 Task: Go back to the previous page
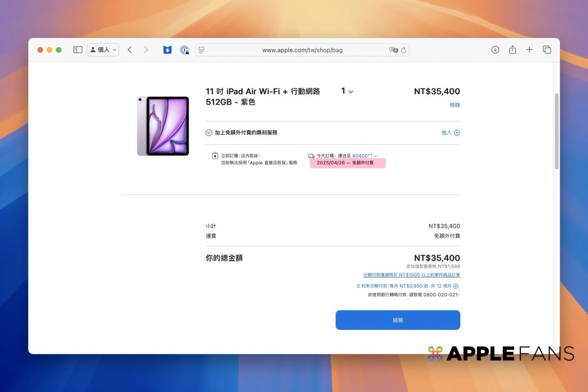(130, 50)
